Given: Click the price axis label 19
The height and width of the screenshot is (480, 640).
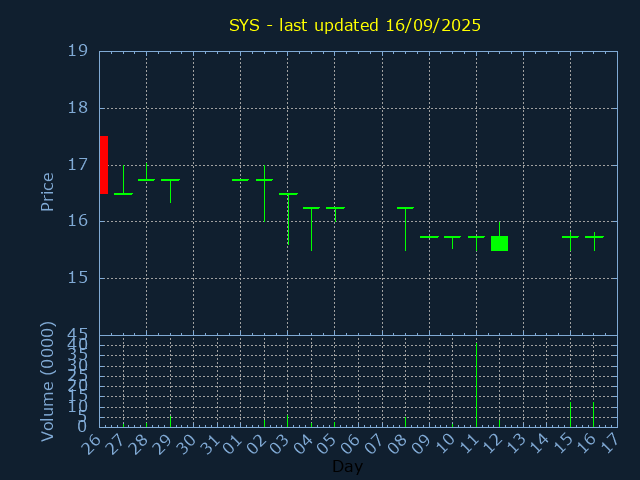Looking at the screenshot, I should tap(78, 51).
